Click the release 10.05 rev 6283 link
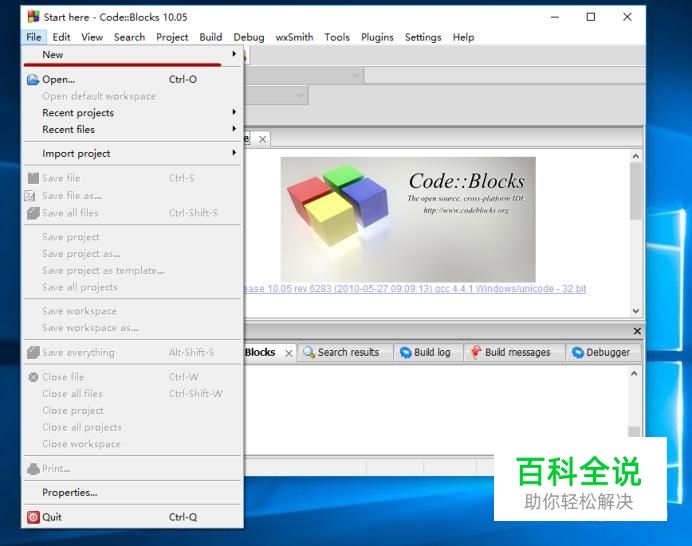 point(415,289)
